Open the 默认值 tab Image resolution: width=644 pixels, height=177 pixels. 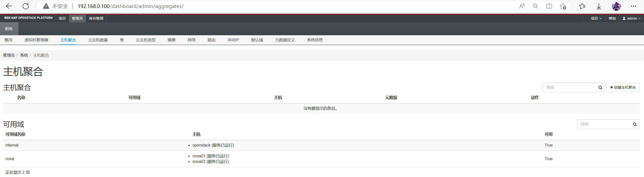point(257,40)
